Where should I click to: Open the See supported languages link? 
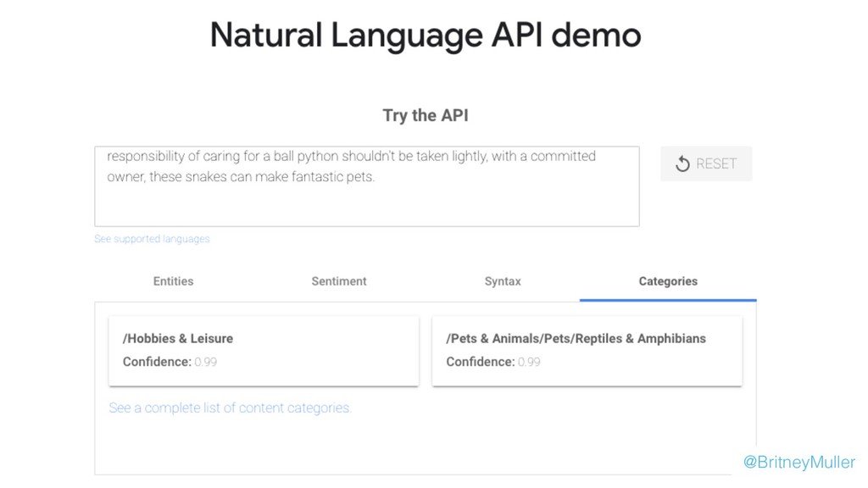coord(152,239)
